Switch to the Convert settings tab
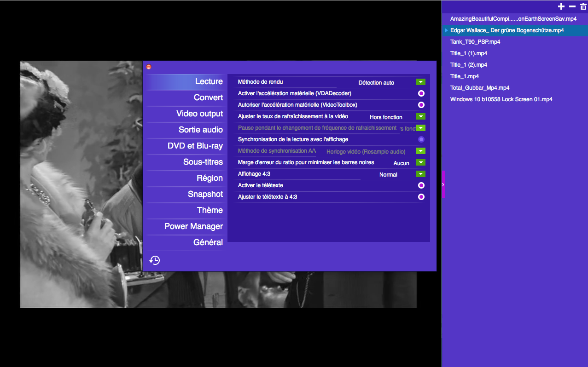Screen dimensions: 588x367 coord(185,97)
